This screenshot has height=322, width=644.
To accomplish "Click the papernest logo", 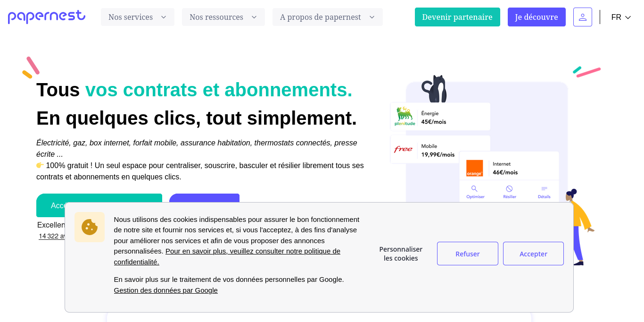I will (x=46, y=17).
